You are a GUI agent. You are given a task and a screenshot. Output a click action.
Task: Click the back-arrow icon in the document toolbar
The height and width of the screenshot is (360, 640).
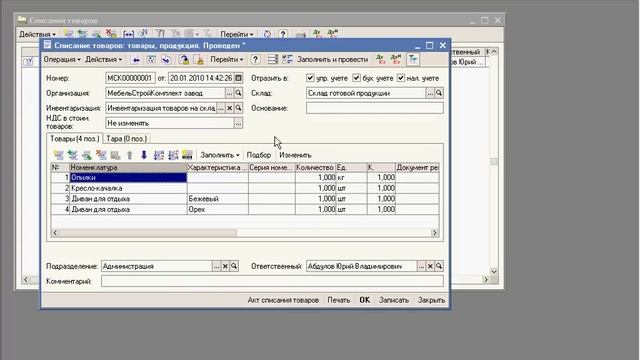click(136, 60)
